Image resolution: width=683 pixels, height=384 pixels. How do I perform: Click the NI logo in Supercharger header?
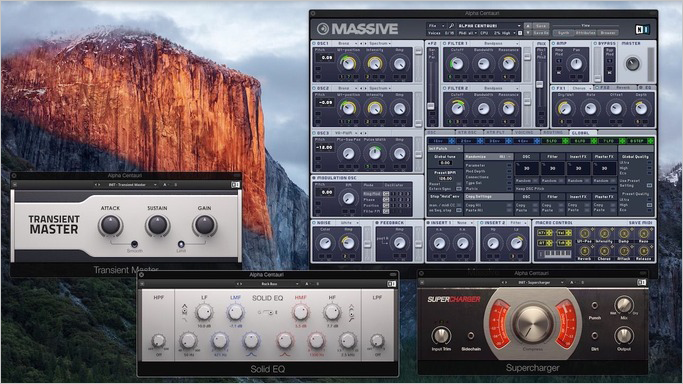pyautogui.click(x=642, y=282)
